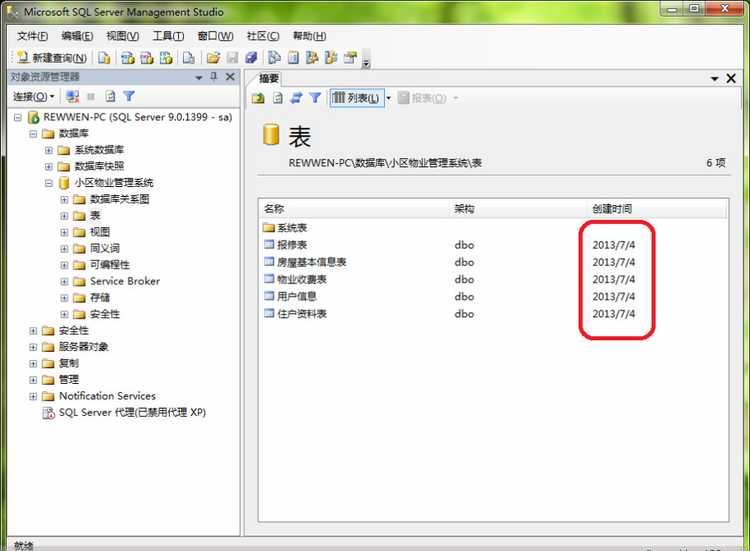Select the Notification Services tree item

point(107,396)
